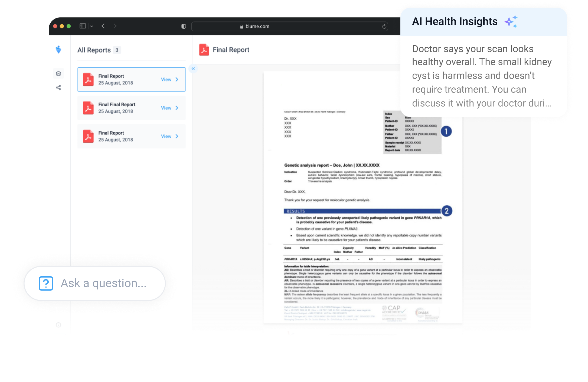Screen dimensions: 588x382
Task: Click the privacy shield icon in browser toolbar
Action: pos(184,26)
